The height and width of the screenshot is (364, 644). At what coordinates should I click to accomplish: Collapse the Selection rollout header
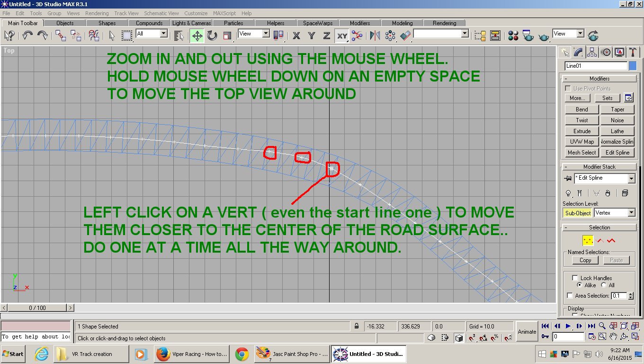pyautogui.click(x=599, y=227)
